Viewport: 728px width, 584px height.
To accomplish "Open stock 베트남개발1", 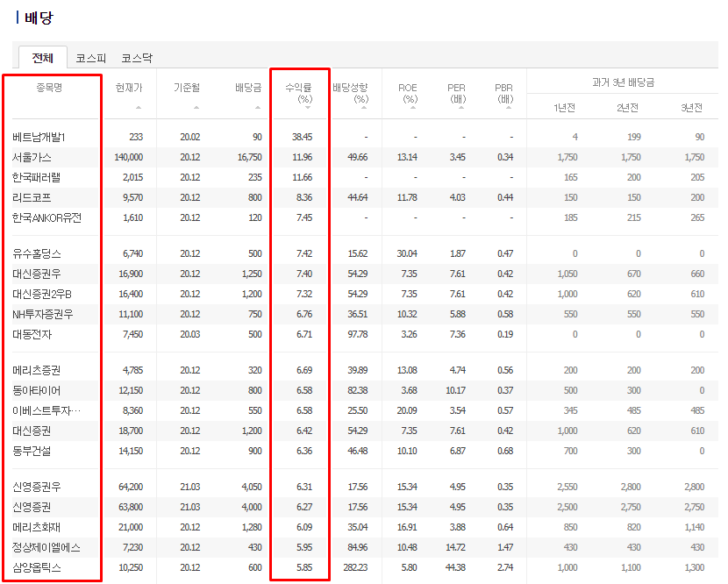I will click(39, 138).
